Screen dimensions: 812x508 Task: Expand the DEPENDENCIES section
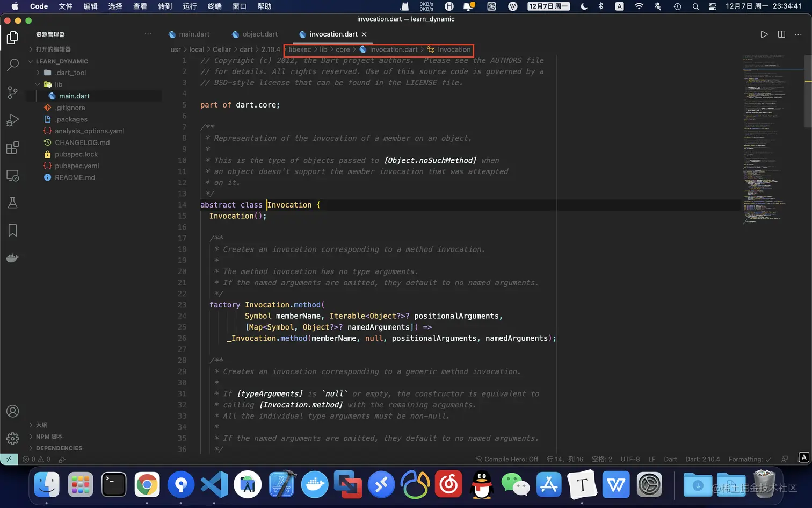[x=59, y=448]
